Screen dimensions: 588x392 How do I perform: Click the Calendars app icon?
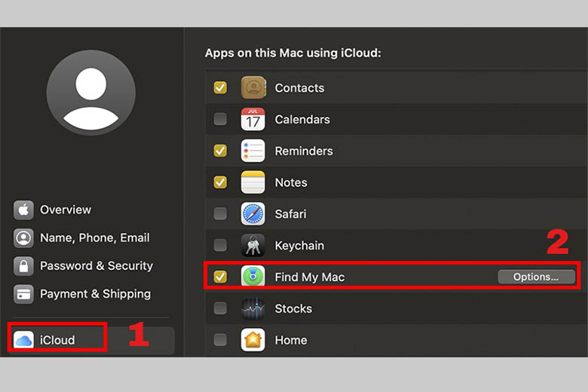click(x=253, y=119)
